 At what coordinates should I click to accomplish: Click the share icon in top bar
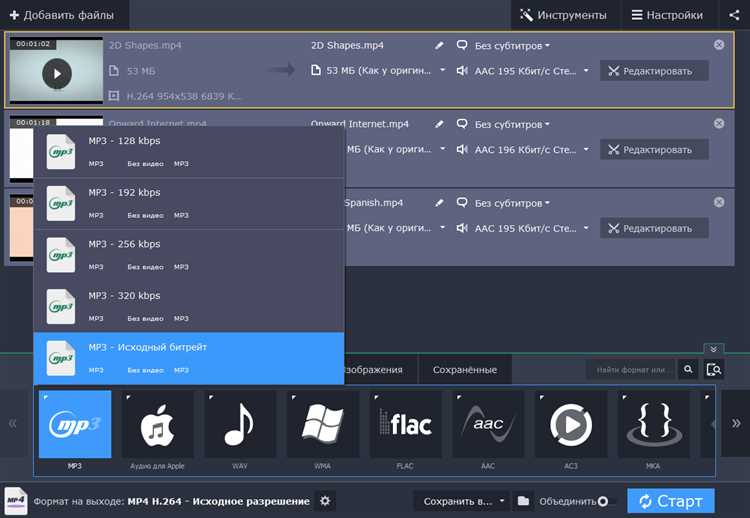click(x=734, y=15)
